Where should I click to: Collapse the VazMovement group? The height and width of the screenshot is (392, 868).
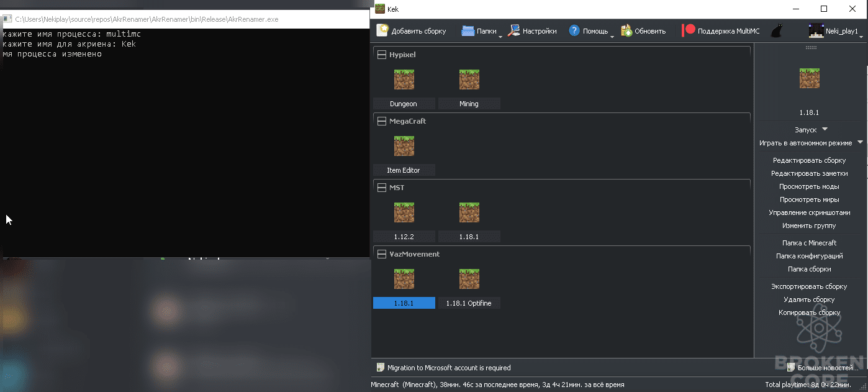point(381,254)
